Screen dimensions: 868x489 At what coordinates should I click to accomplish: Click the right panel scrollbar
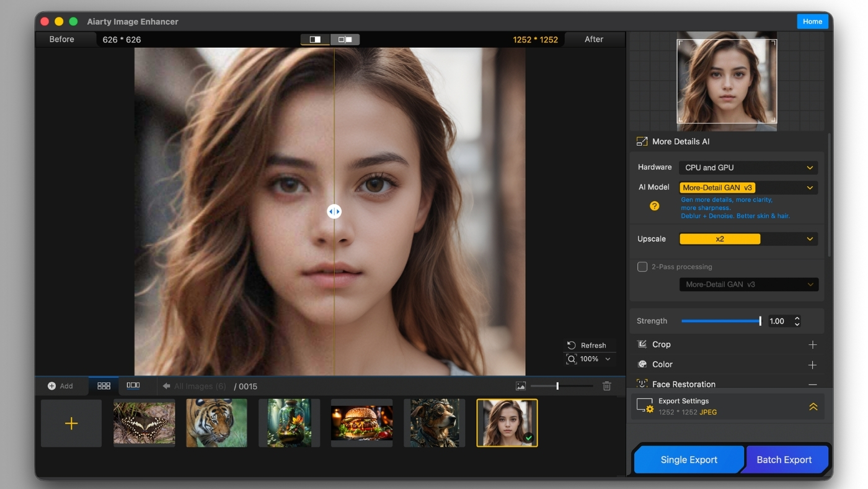coord(829,194)
